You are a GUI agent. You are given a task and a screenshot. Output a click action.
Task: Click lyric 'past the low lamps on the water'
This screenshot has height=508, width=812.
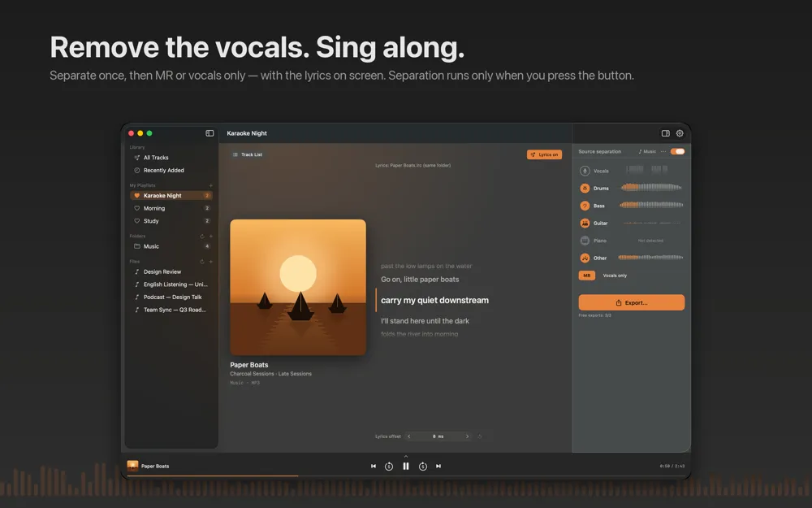(426, 266)
